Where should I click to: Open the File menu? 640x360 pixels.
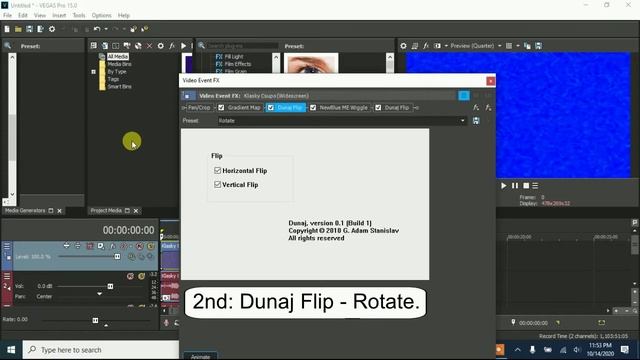tap(7, 15)
